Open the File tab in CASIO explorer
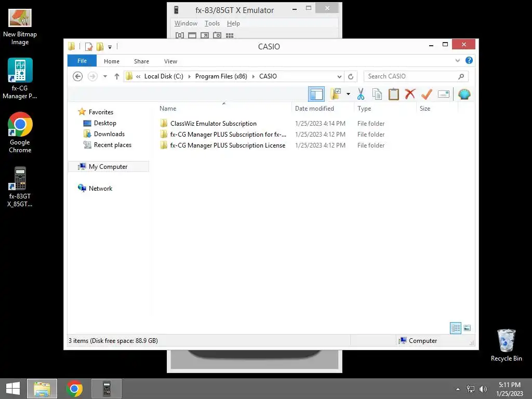This screenshot has height=399, width=532. point(82,61)
